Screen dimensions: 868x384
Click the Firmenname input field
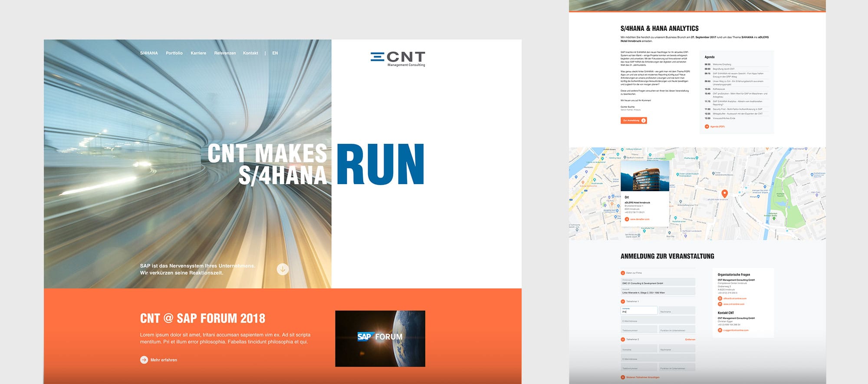point(658,282)
